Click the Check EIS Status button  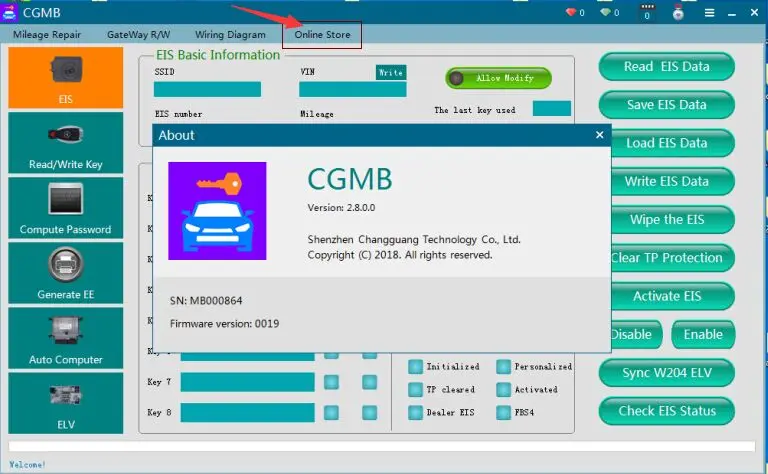667,411
